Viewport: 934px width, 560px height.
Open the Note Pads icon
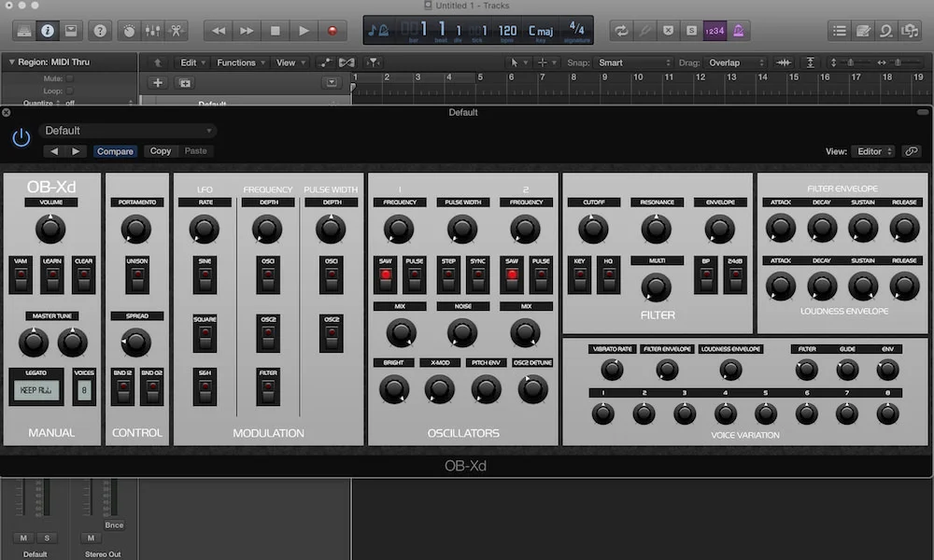[x=861, y=30]
